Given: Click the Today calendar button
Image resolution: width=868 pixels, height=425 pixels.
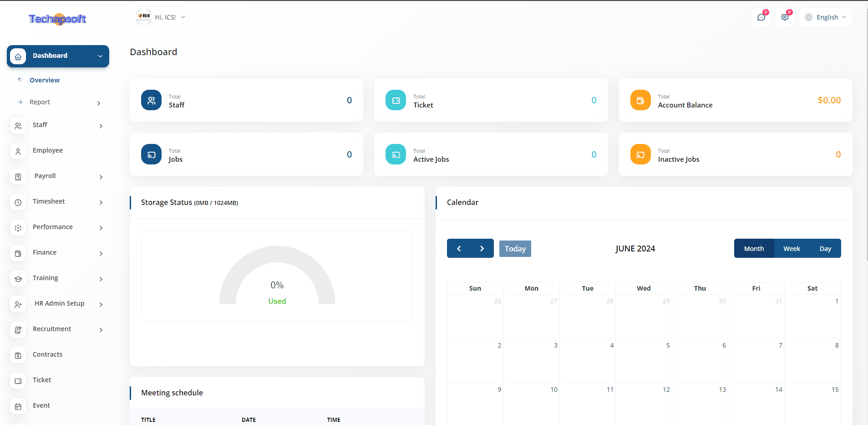Looking at the screenshot, I should pos(515,249).
